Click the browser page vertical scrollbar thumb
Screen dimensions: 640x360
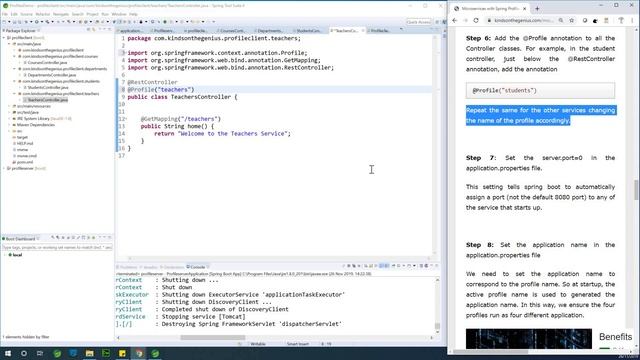pos(636,190)
